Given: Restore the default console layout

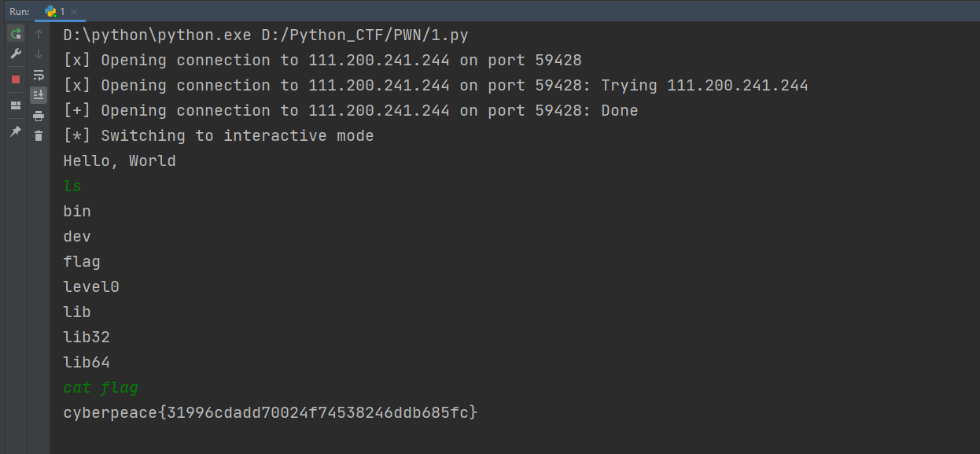Looking at the screenshot, I should (16, 104).
